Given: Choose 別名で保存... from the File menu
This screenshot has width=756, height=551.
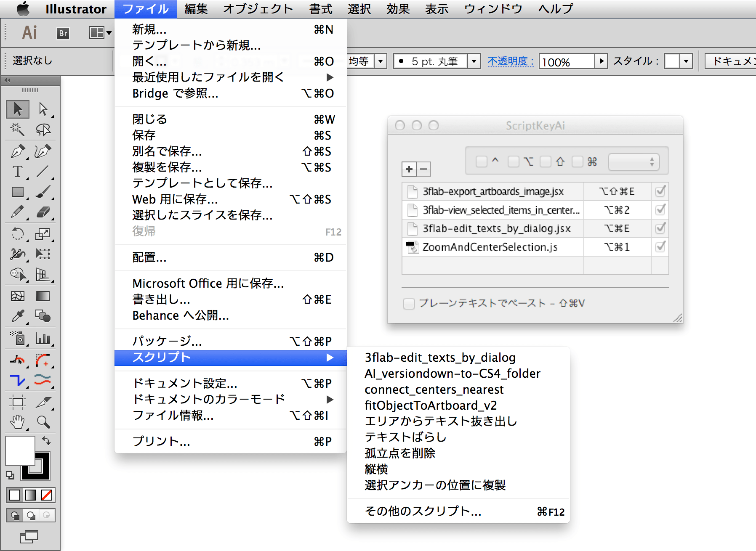Looking at the screenshot, I should point(231,151).
